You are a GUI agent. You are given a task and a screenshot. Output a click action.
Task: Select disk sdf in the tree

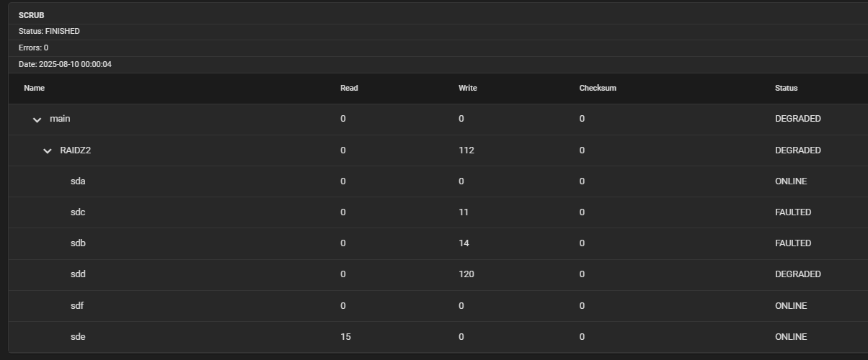coord(77,306)
